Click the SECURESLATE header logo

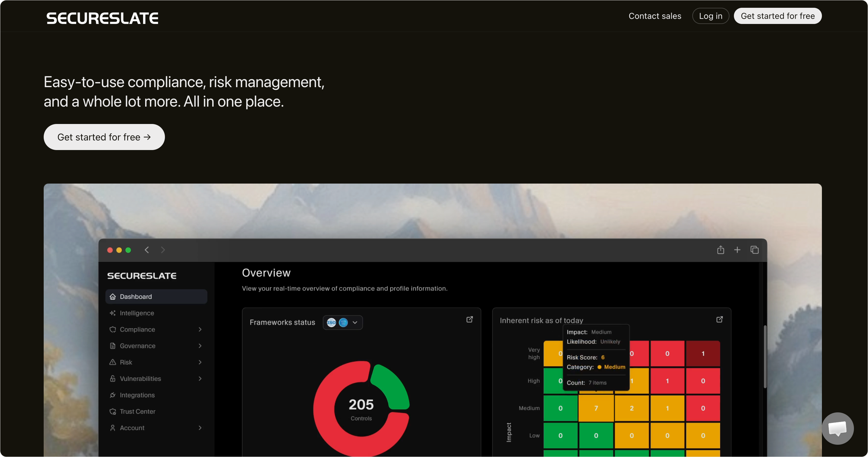tap(102, 18)
